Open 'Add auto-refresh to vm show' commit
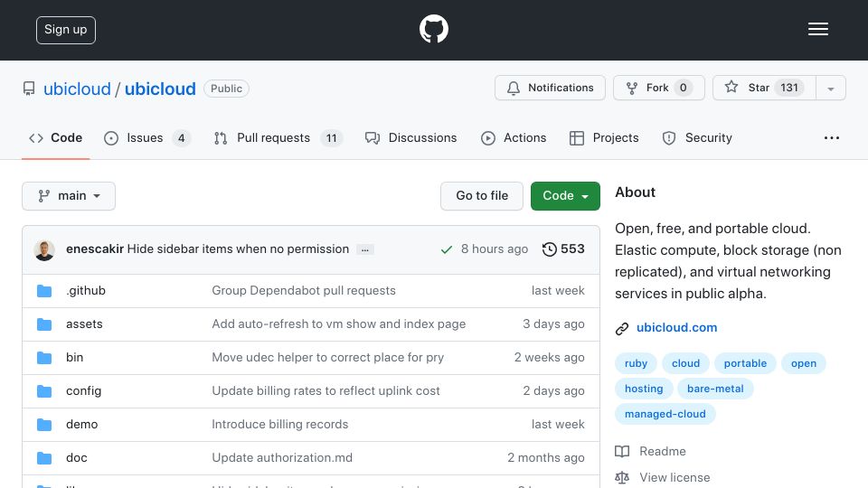The image size is (868, 488). click(339, 324)
